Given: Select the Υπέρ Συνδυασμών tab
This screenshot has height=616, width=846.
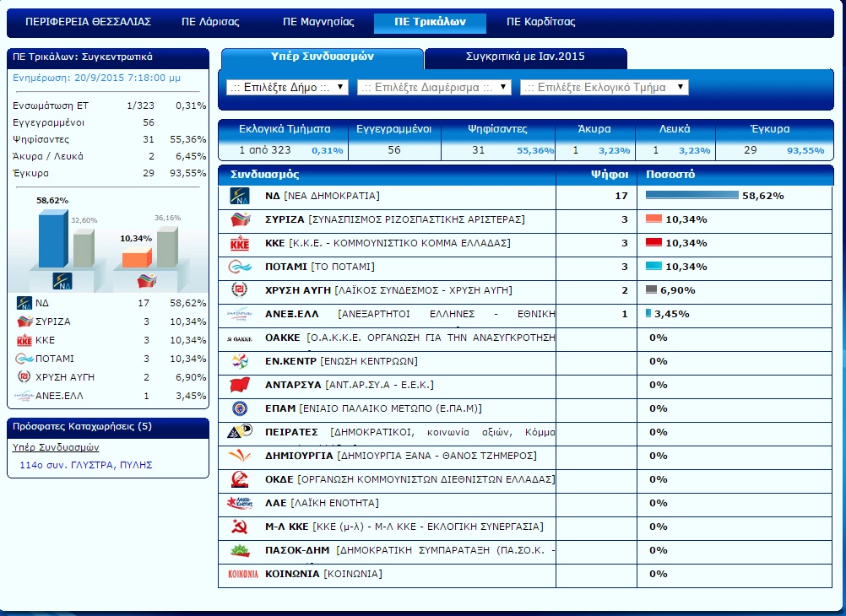Looking at the screenshot, I should click(323, 57).
